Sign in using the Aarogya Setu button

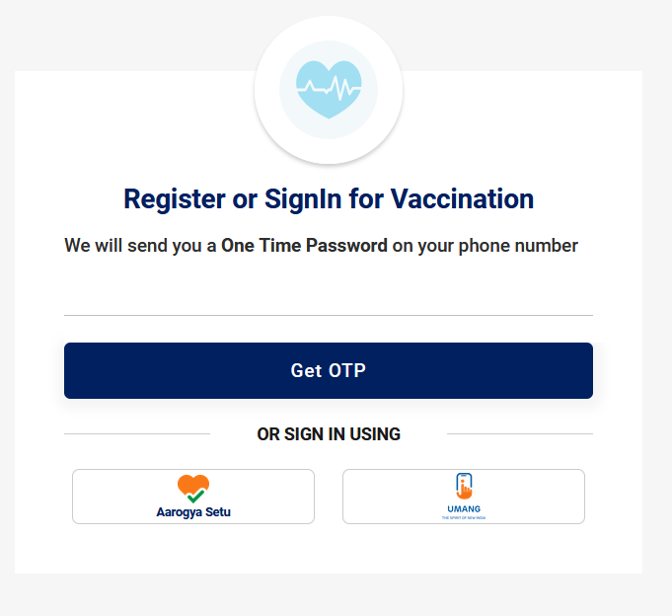click(193, 497)
